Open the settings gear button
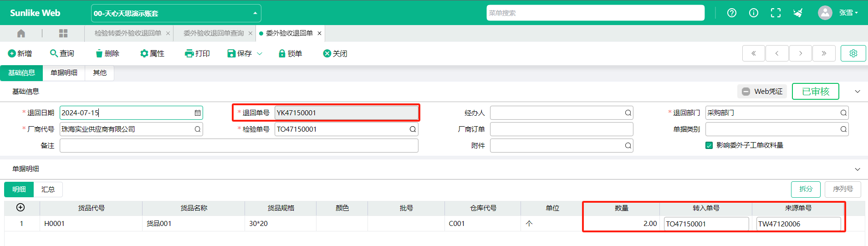 (x=853, y=53)
